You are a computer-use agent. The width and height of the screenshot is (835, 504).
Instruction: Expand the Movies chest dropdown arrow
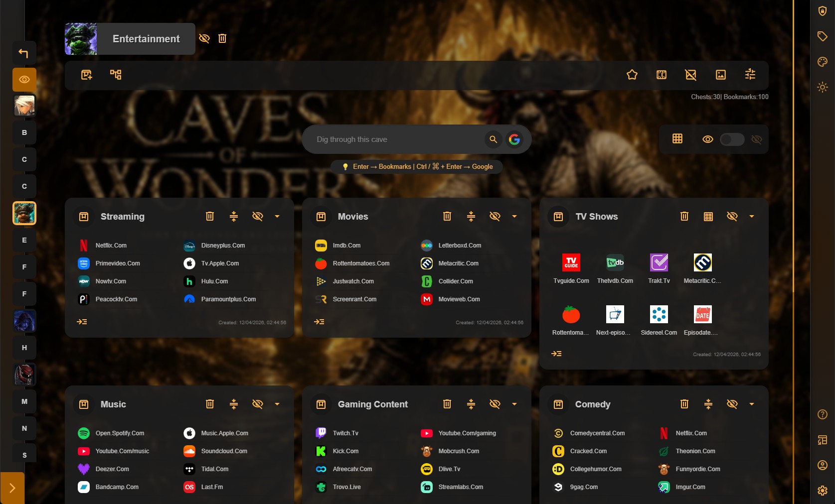coord(514,216)
